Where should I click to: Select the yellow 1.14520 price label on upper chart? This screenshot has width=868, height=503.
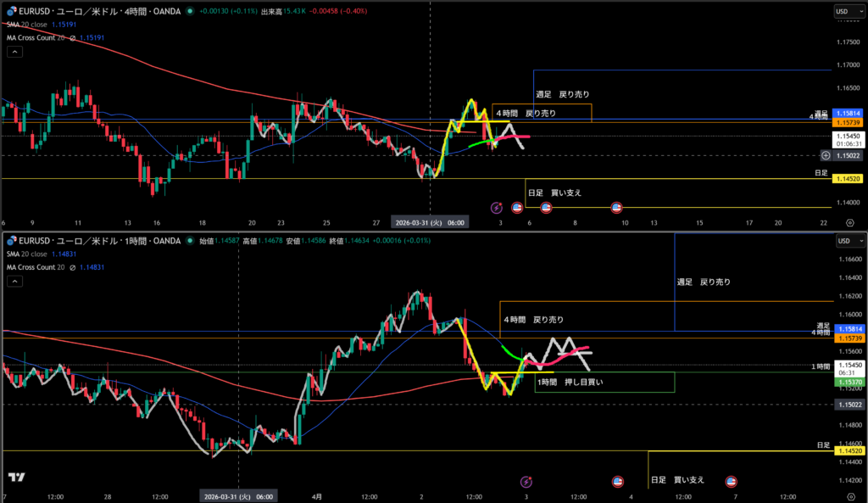point(847,179)
